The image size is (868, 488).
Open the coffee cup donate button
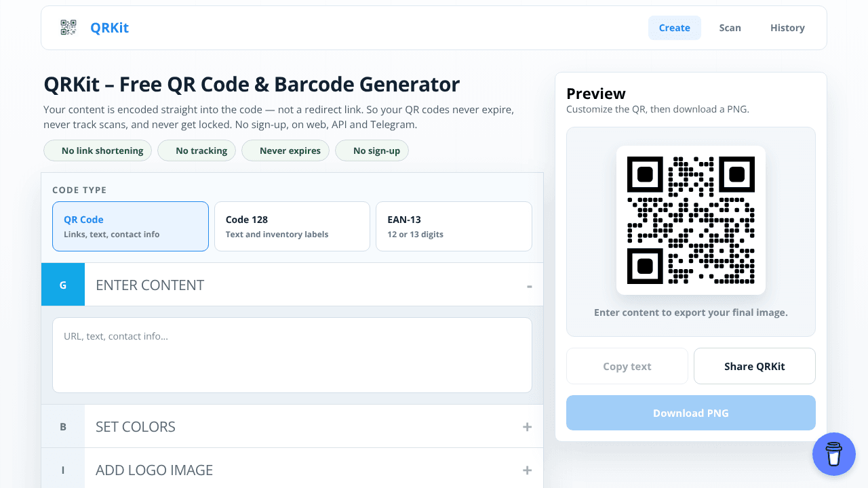(834, 454)
